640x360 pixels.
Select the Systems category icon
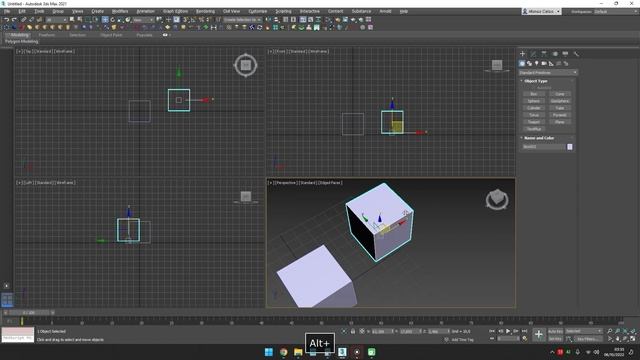point(566,63)
